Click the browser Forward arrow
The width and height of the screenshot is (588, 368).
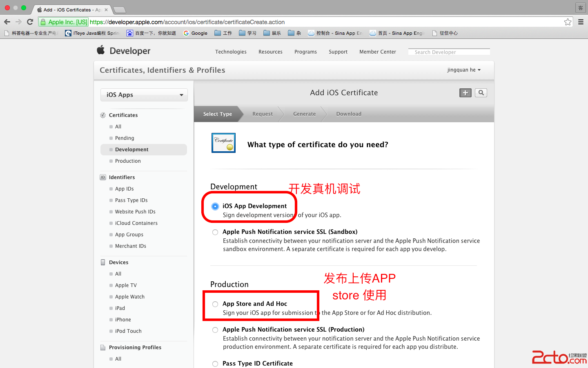[x=18, y=22]
